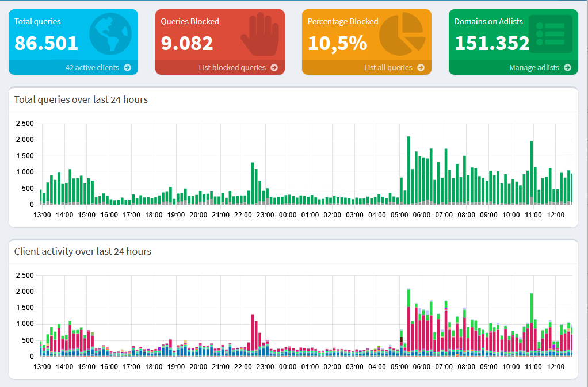The image size is (588, 387).
Task: Click the 2.500 y-axis label in Total queries chart
Action: 25,124
